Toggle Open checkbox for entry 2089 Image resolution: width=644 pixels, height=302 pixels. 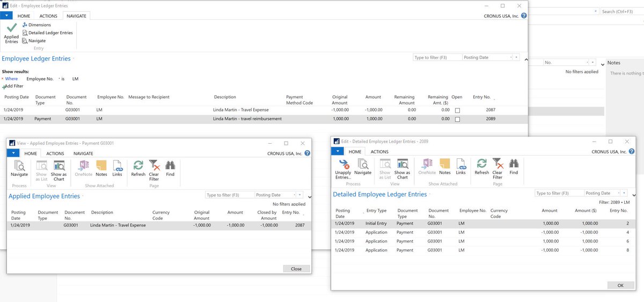457,119
